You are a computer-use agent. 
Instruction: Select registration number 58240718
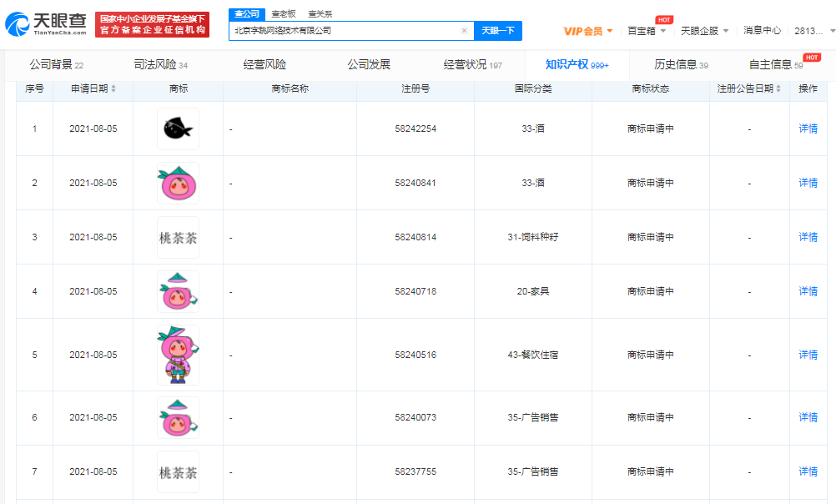click(x=415, y=292)
